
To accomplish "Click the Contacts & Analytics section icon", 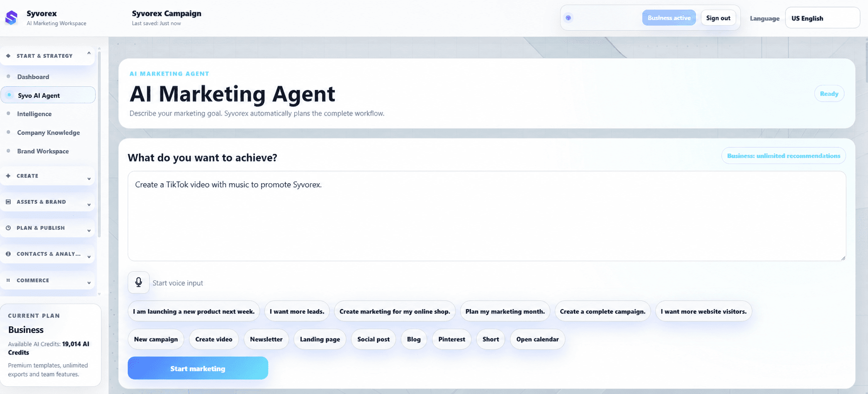I will 8,254.
